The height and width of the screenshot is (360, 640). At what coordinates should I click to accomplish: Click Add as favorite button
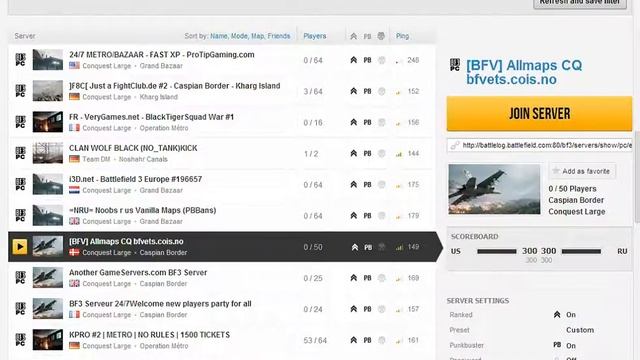point(582,171)
